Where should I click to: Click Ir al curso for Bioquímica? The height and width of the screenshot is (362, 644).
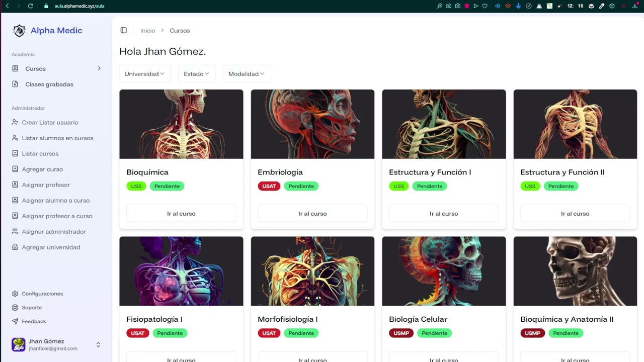181,214
